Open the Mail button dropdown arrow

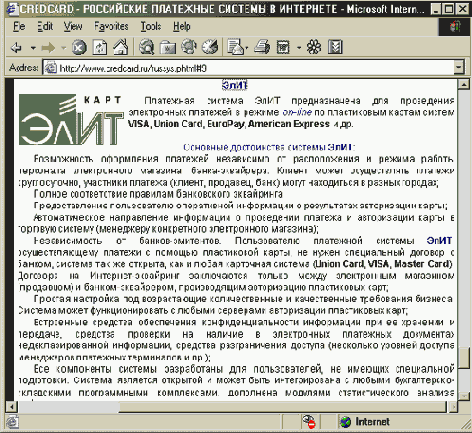coord(247,48)
